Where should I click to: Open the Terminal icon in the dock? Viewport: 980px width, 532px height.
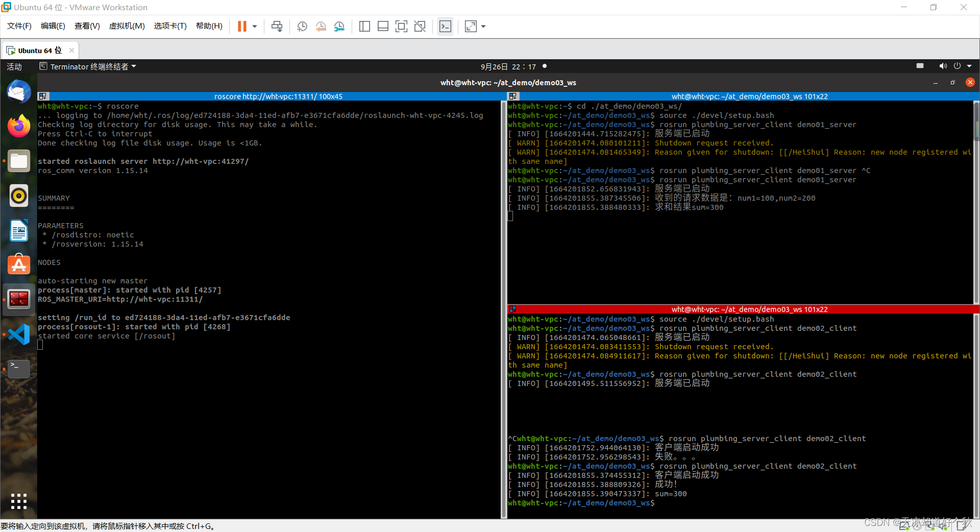(x=19, y=369)
